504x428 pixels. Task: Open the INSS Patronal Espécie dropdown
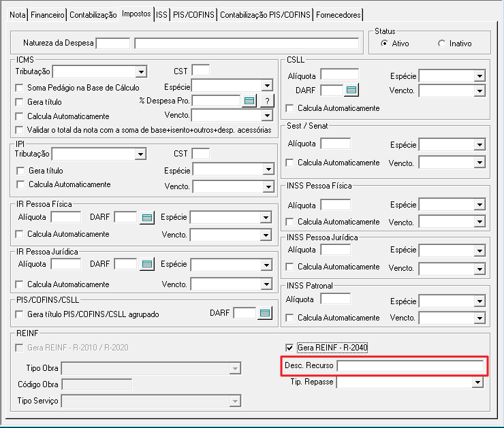(479, 301)
